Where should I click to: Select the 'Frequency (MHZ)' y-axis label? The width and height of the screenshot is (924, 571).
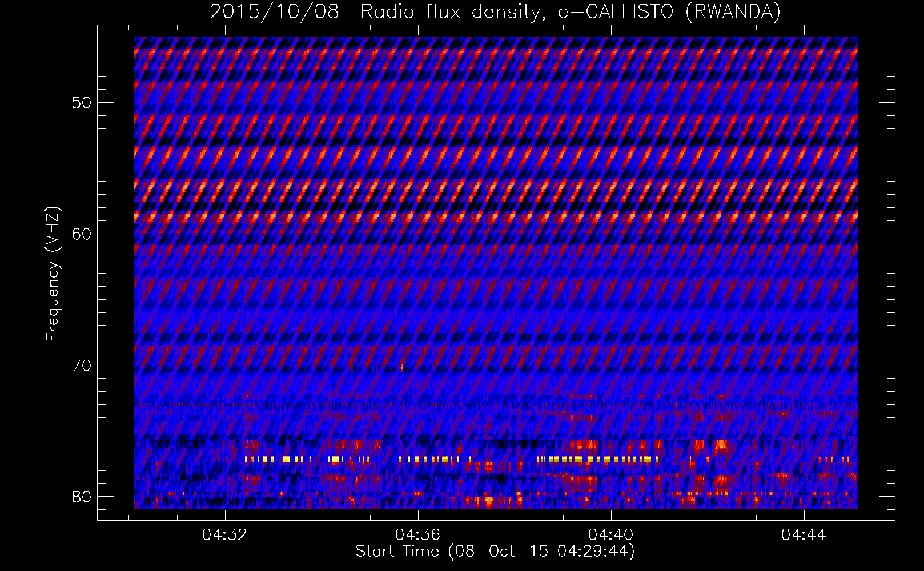pyautogui.click(x=53, y=274)
